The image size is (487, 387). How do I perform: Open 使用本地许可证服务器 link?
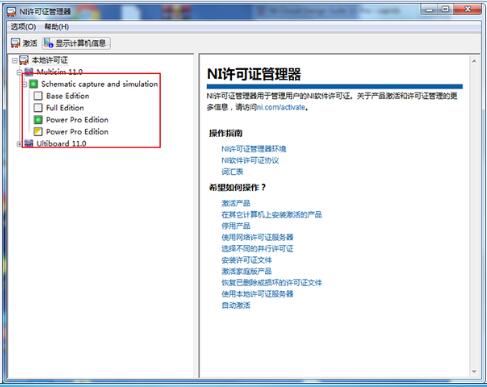click(x=257, y=294)
